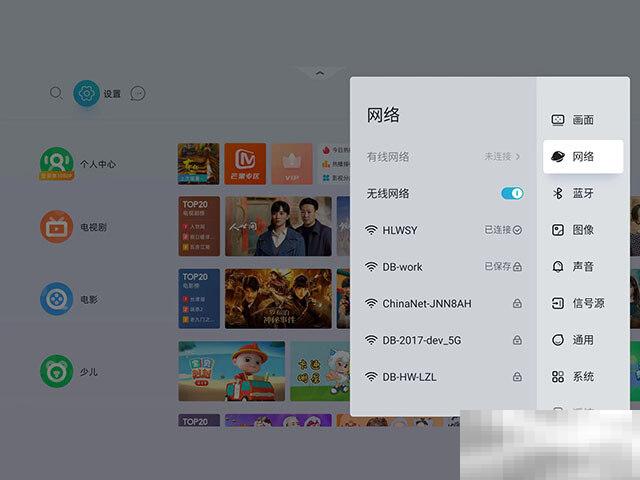Screen dimensions: 640x480
Task: Click the ChinaNet-JNN8AH network name
Action: (427, 304)
